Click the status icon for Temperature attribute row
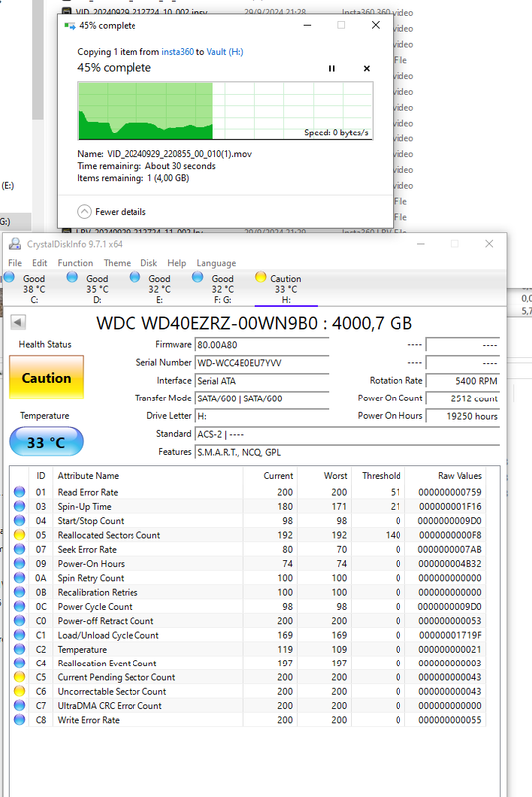The height and width of the screenshot is (797, 532). coord(19,649)
